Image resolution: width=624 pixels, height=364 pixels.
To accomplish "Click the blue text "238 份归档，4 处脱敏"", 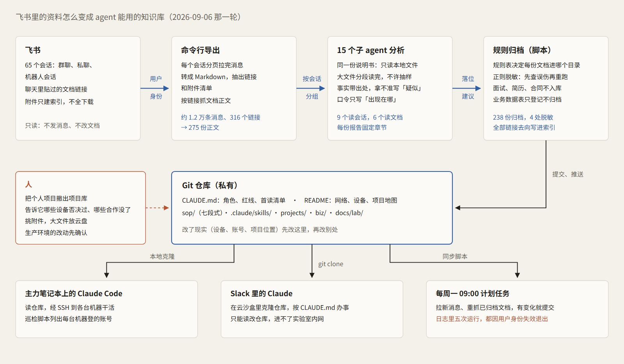I will click(x=523, y=117).
